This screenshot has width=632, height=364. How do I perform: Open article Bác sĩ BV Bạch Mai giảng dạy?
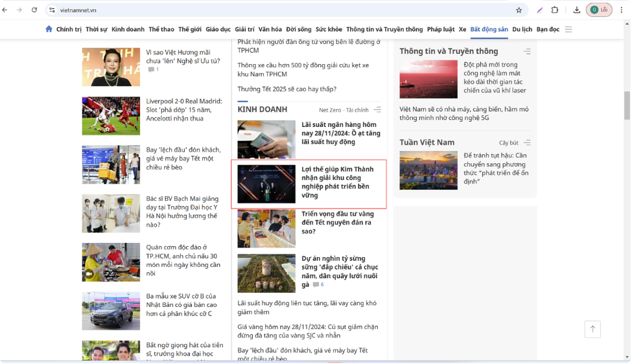(x=182, y=212)
